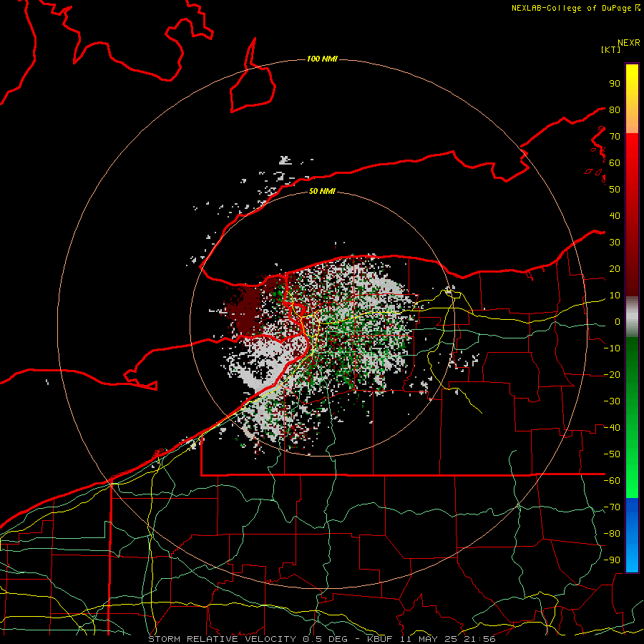Click the -90 value on velocity scale
644x644 pixels.
click(x=612, y=560)
